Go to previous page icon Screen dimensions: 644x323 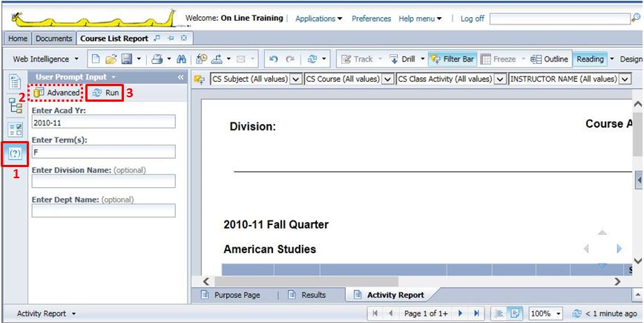390,313
